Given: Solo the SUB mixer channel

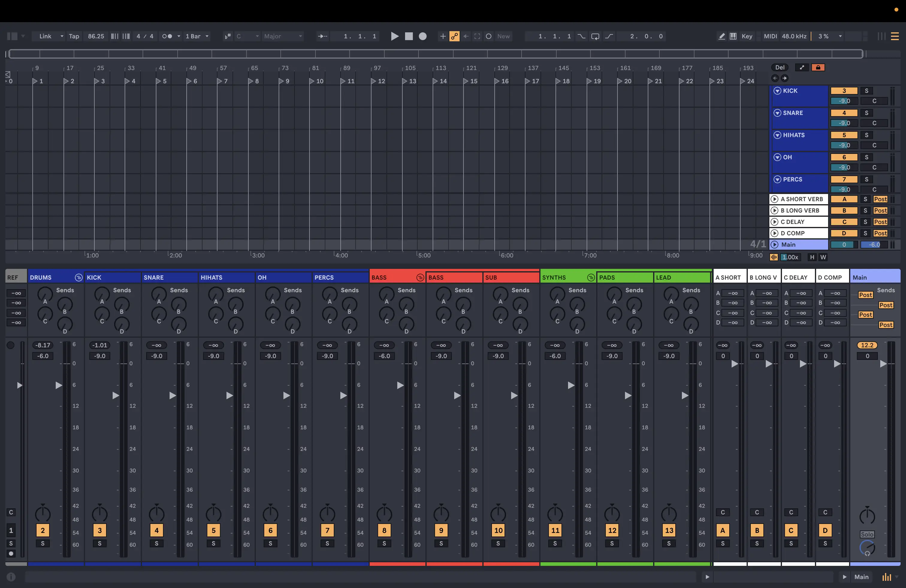Looking at the screenshot, I should 498,543.
